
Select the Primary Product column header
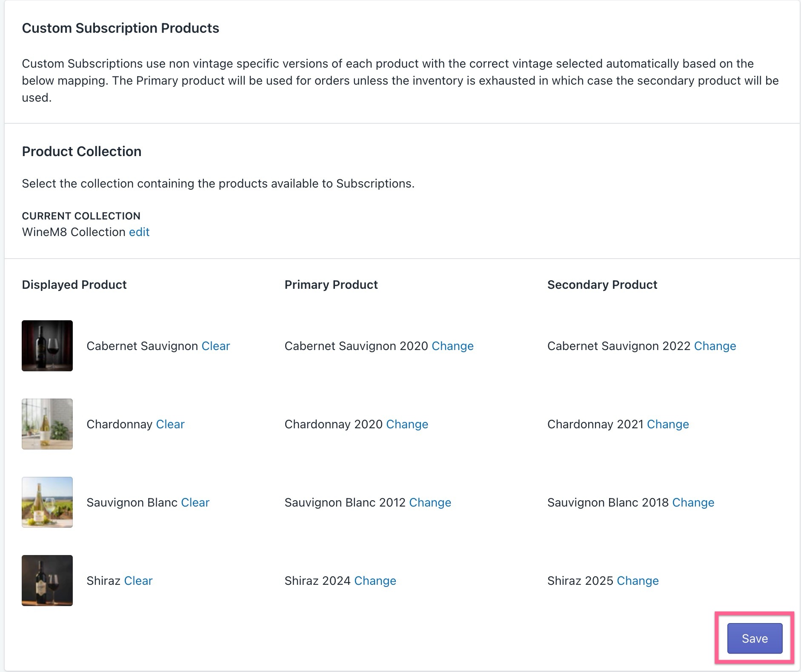click(331, 285)
